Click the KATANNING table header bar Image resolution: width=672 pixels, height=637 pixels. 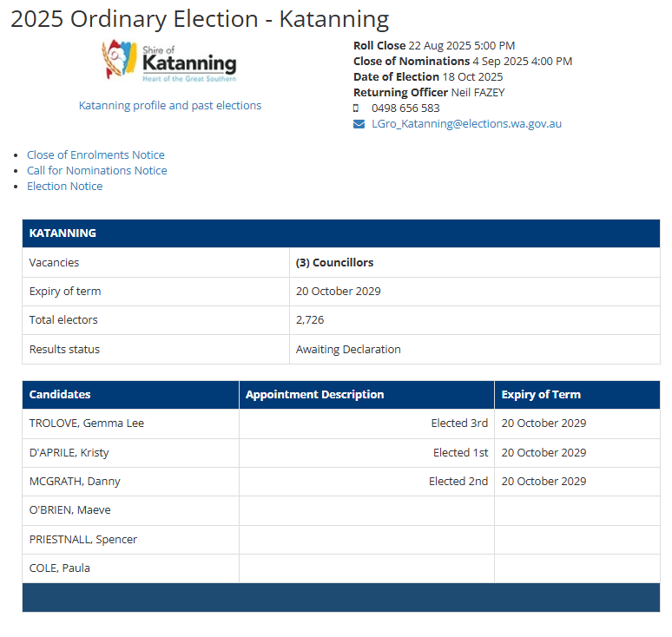pos(340,233)
